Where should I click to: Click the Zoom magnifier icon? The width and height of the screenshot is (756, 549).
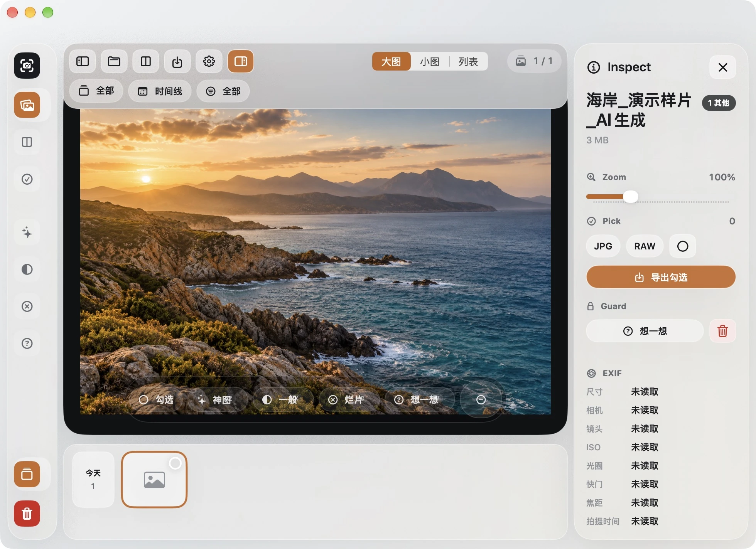pos(591,177)
